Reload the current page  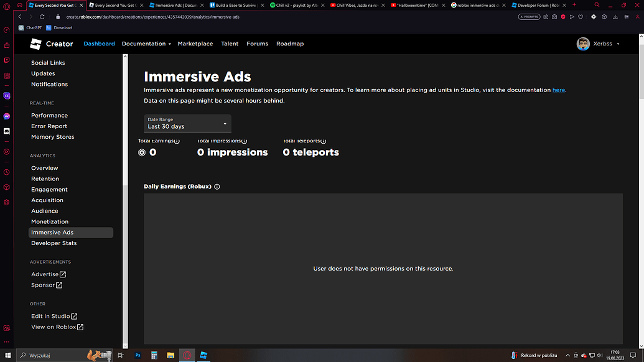(42, 17)
